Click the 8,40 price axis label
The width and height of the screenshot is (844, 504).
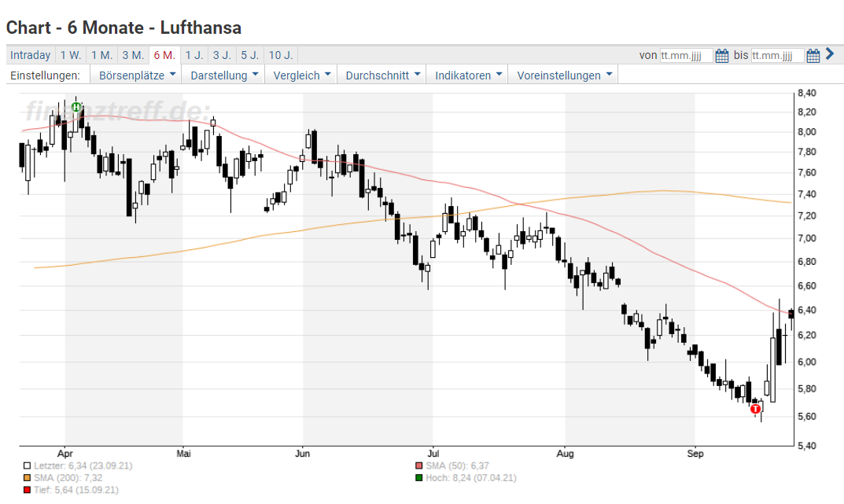807,93
